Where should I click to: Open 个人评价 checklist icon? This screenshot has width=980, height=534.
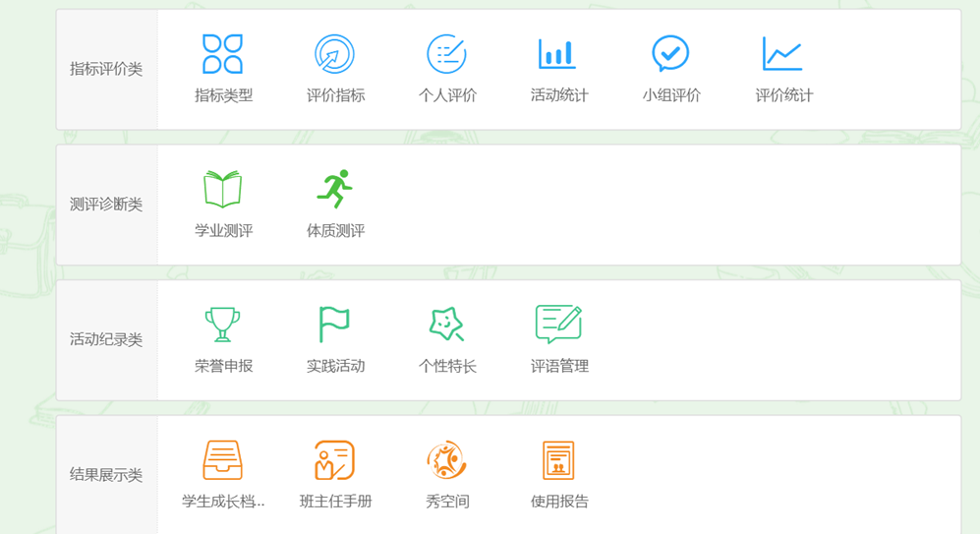[446, 54]
